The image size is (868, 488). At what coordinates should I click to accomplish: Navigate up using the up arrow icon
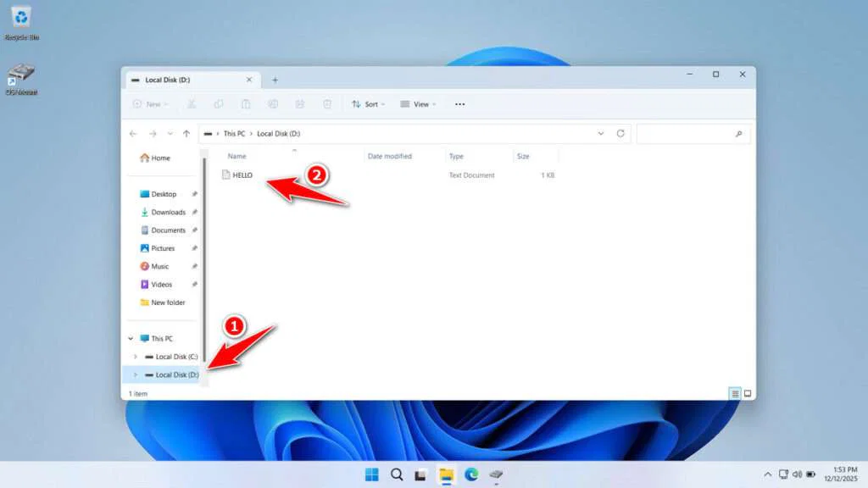click(x=186, y=133)
